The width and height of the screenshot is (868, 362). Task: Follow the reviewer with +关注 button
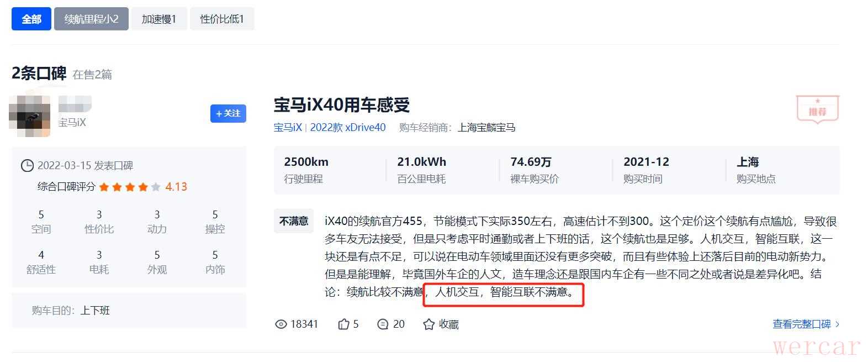(x=228, y=113)
